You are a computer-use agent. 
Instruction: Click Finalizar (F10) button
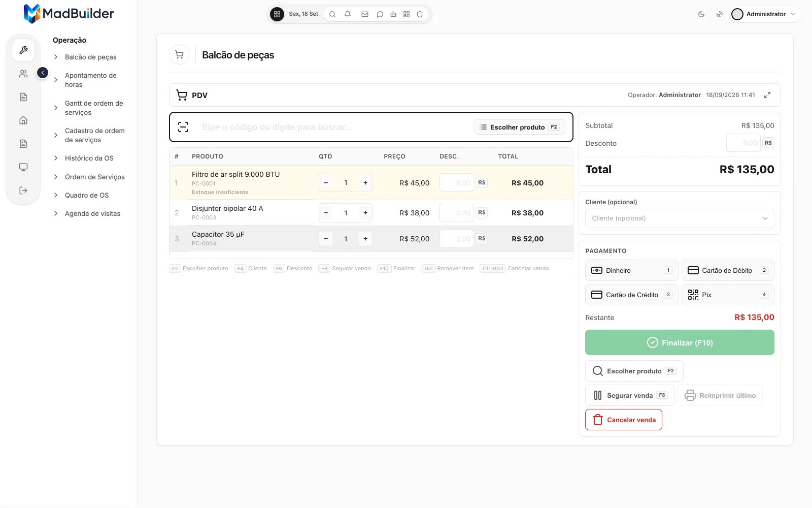coord(680,342)
